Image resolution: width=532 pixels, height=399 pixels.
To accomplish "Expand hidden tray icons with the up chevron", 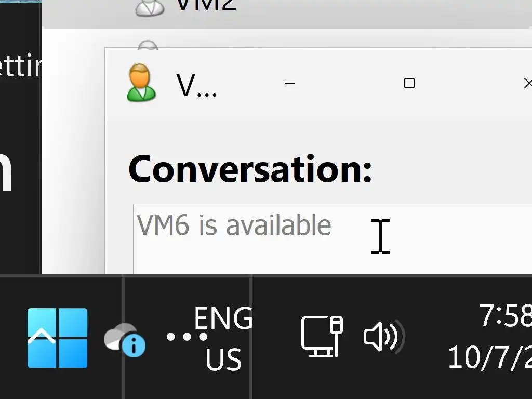I will coord(41,337).
